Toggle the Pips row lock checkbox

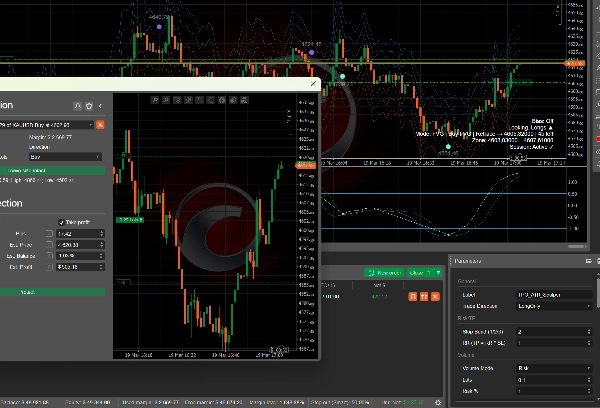click(x=49, y=233)
